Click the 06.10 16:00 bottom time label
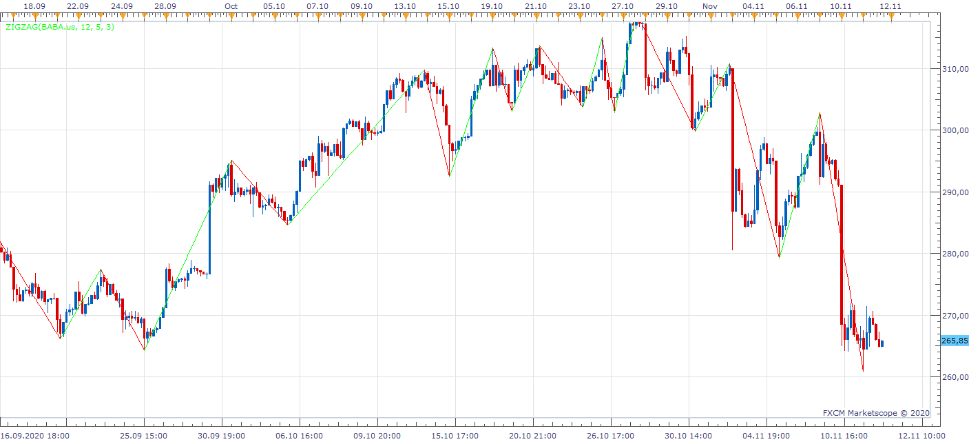This screenshot has width=980, height=444. point(299,436)
